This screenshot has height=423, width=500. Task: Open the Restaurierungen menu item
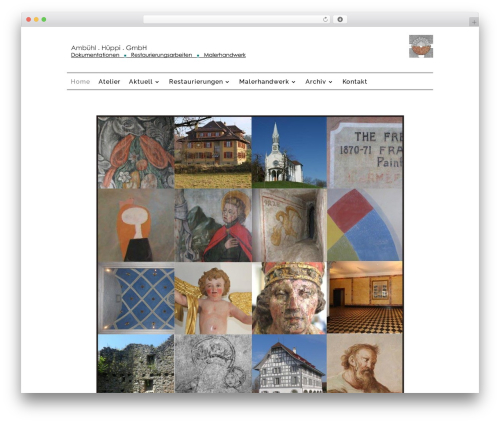pos(196,81)
